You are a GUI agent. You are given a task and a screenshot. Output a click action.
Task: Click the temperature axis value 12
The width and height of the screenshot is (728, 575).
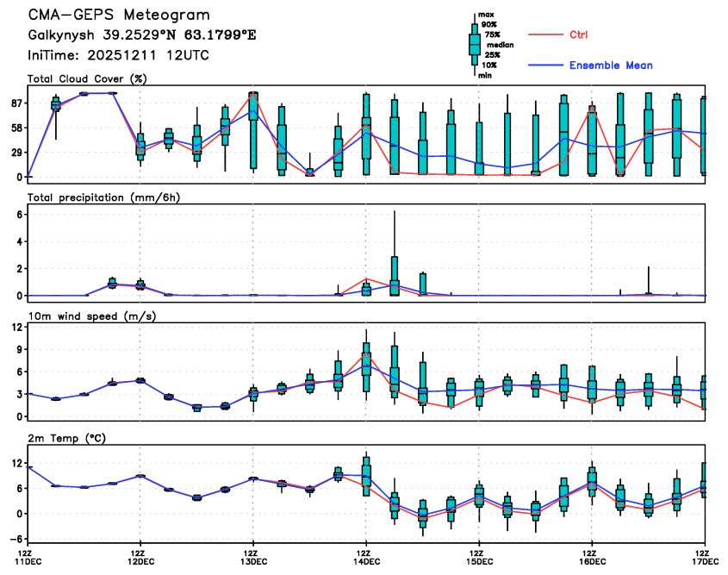(x=16, y=463)
